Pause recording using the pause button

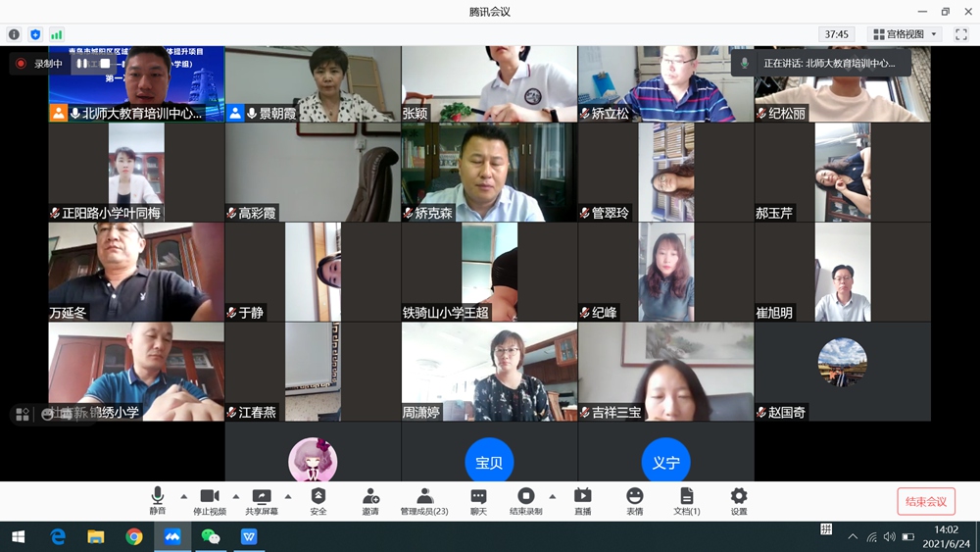82,64
